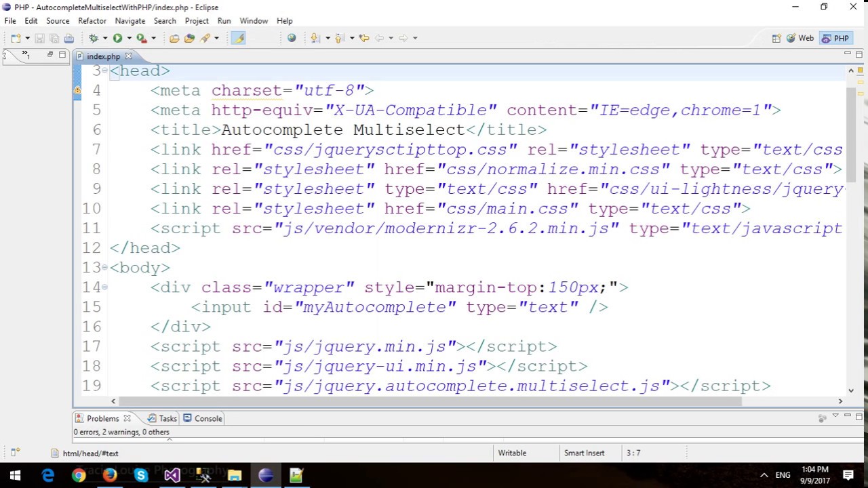The height and width of the screenshot is (488, 868).
Task: Open the Previous Annotation dropdown arrow
Action: (x=352, y=38)
